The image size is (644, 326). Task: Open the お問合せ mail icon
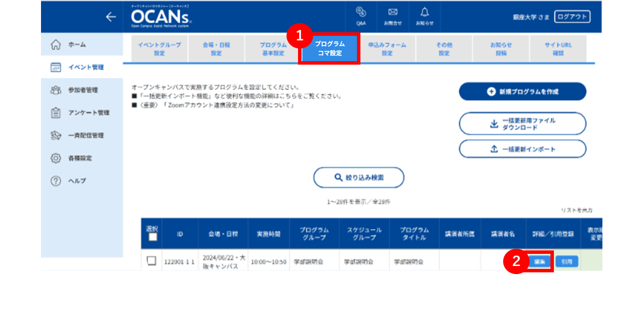coord(393,17)
